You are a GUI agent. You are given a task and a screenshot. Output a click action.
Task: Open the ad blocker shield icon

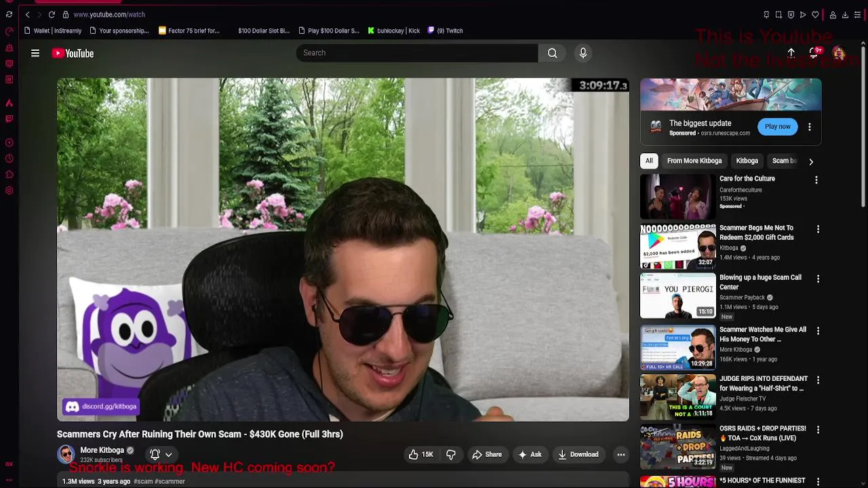tap(791, 14)
